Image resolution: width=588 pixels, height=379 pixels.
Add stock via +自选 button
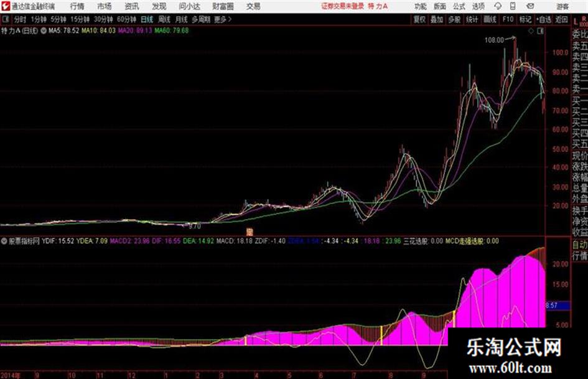coord(544,19)
